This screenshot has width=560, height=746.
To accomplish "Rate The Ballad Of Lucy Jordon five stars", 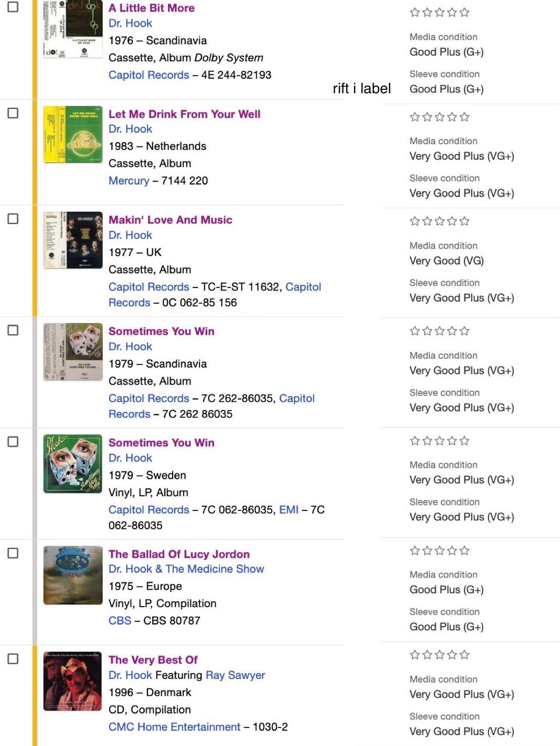I will point(464,550).
